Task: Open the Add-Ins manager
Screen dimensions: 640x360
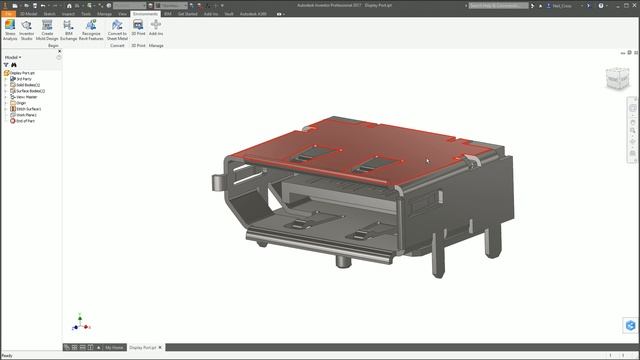Action: click(x=156, y=28)
